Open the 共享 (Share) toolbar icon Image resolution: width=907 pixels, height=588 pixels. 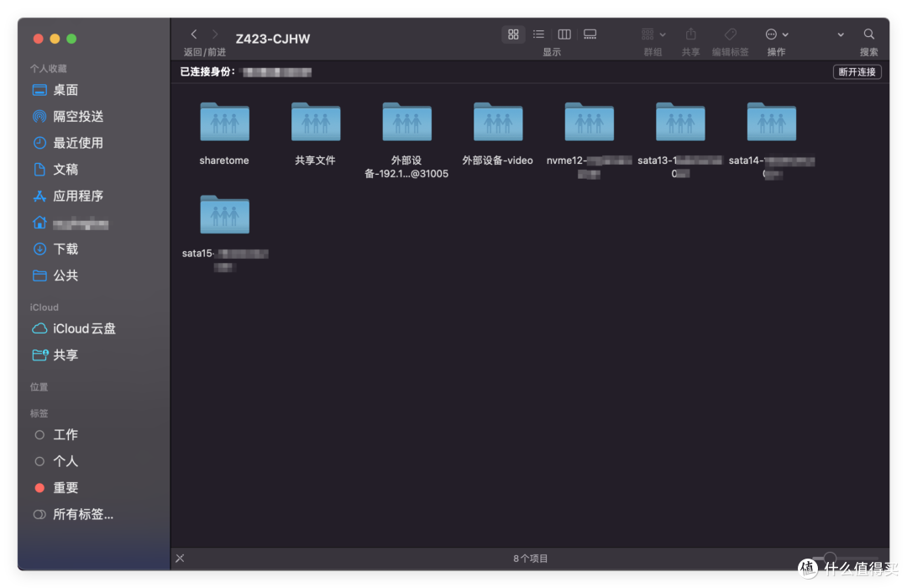[x=690, y=35]
